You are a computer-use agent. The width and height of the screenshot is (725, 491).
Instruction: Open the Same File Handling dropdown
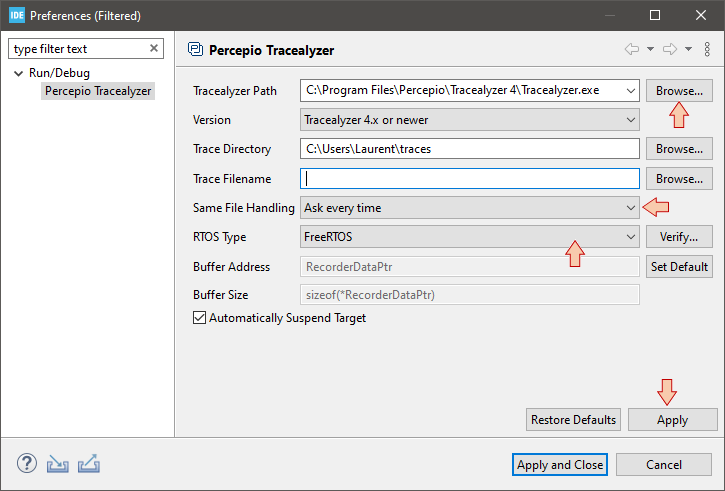point(470,208)
